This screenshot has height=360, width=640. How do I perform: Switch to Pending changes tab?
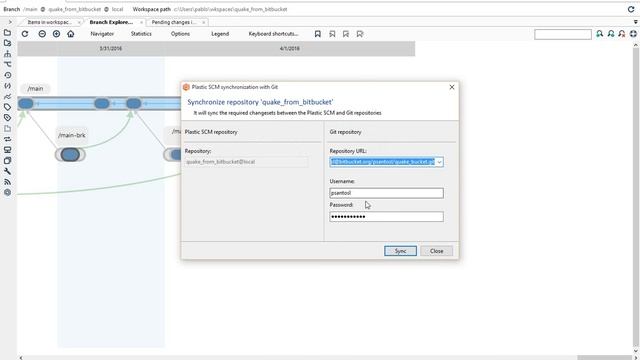click(x=174, y=22)
